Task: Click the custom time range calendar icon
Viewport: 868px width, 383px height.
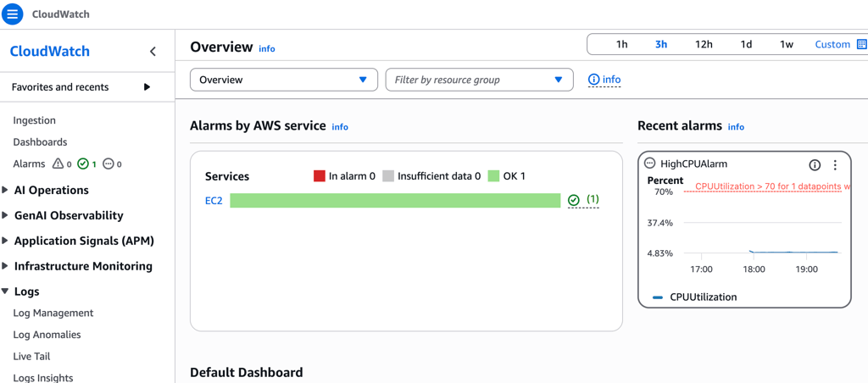Action: click(x=861, y=44)
